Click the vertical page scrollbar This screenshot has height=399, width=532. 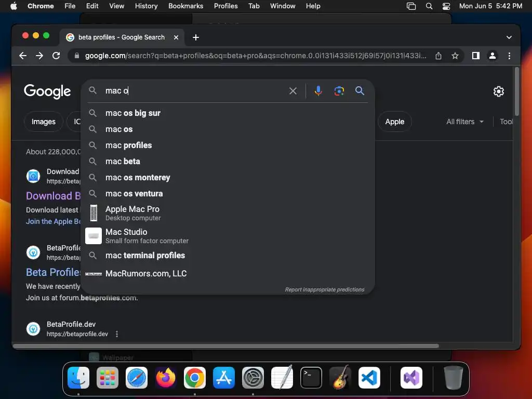click(517, 91)
